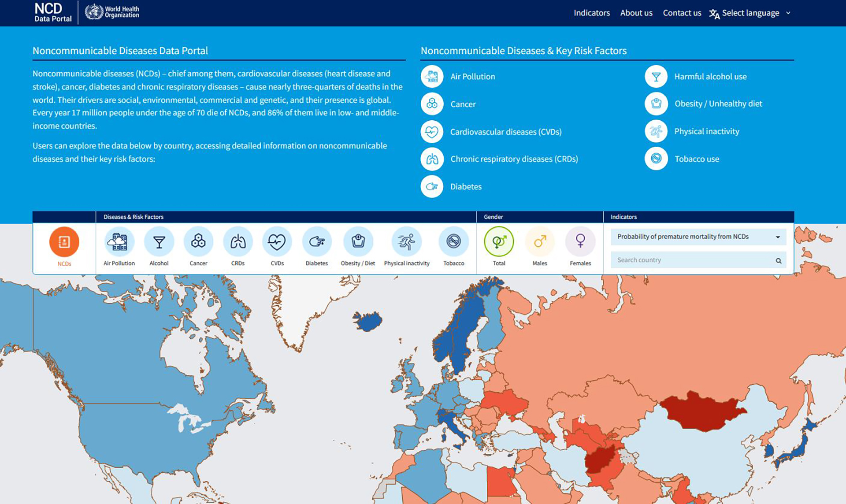Select the Physical inactivity runner icon

click(x=406, y=242)
